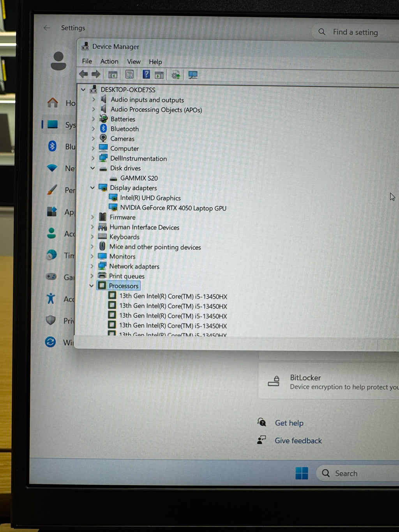Screen dimensions: 399x532
Task: Select Intel(R) UHD Graphics adapter
Action: click(x=150, y=198)
